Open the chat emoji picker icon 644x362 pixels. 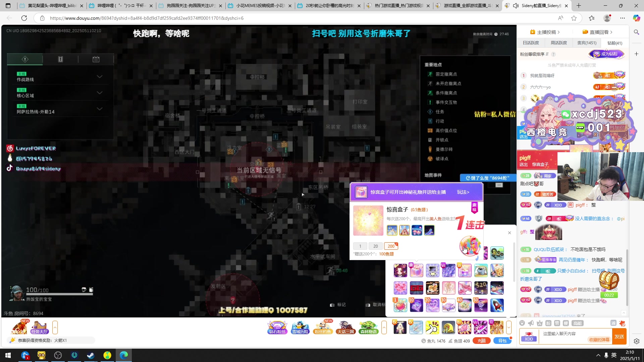click(x=522, y=323)
